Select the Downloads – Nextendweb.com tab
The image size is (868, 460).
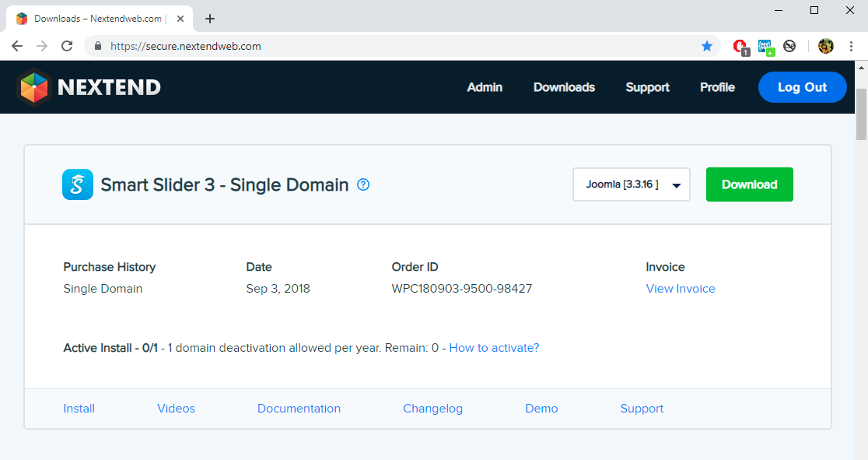pos(100,19)
